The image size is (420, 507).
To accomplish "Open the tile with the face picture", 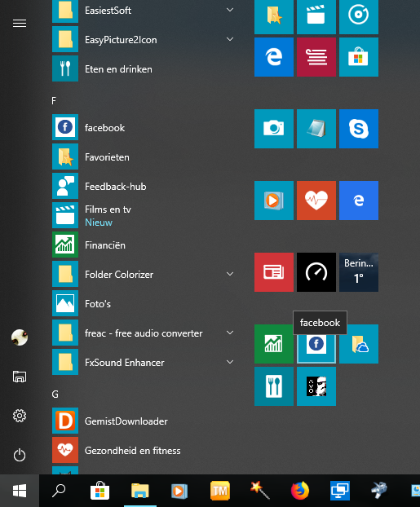I will click(316, 386).
